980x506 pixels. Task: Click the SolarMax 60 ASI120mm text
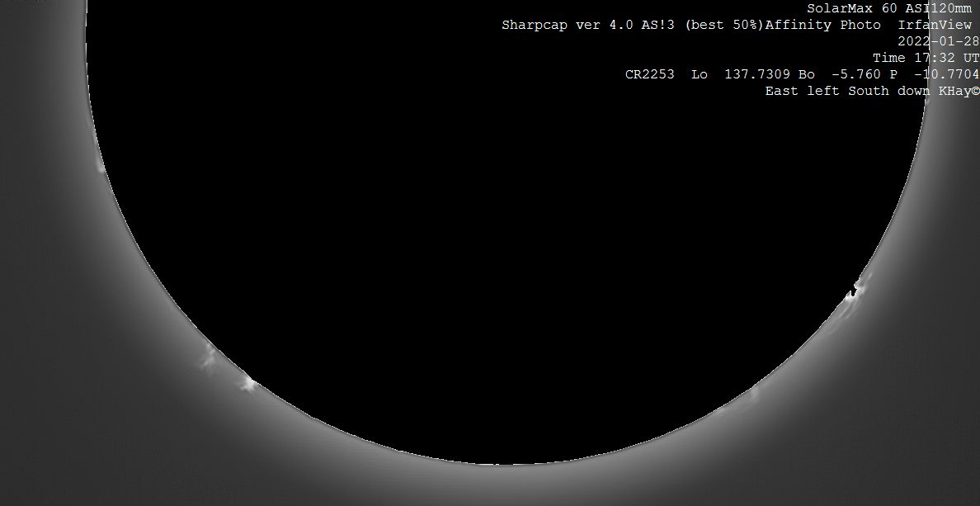(889, 8)
